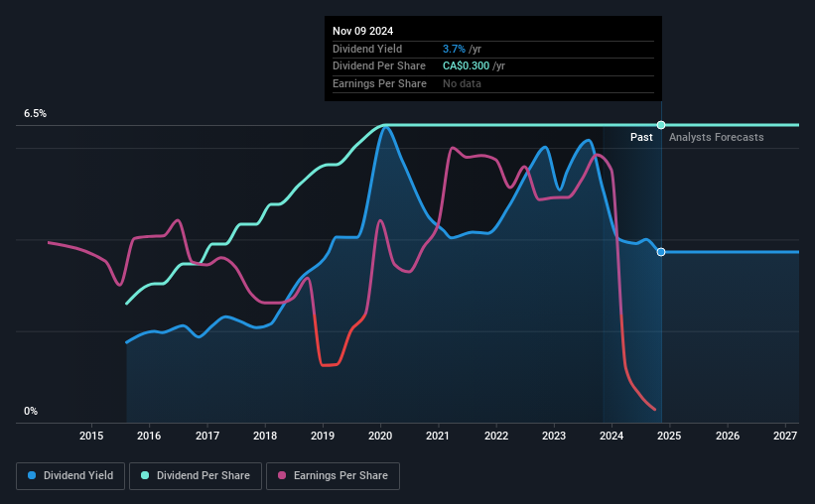Click the 2016 x-axis label
Image resolution: width=815 pixels, height=504 pixels.
149,436
